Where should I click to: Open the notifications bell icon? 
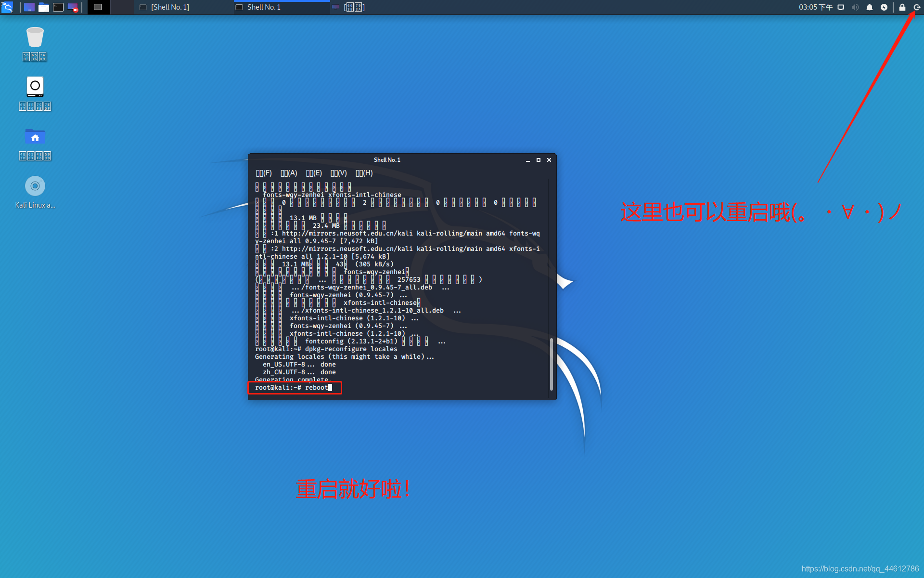870,7
